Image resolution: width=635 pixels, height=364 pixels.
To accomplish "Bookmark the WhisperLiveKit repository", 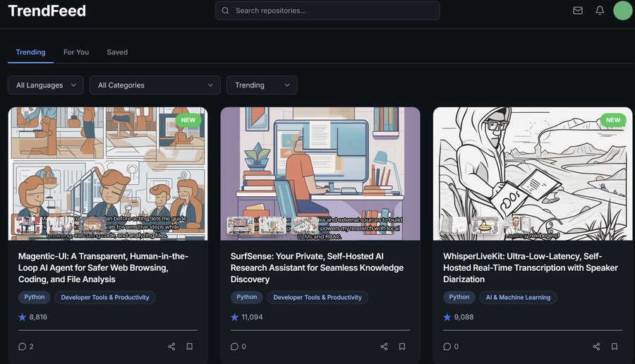I will pyautogui.click(x=615, y=346).
